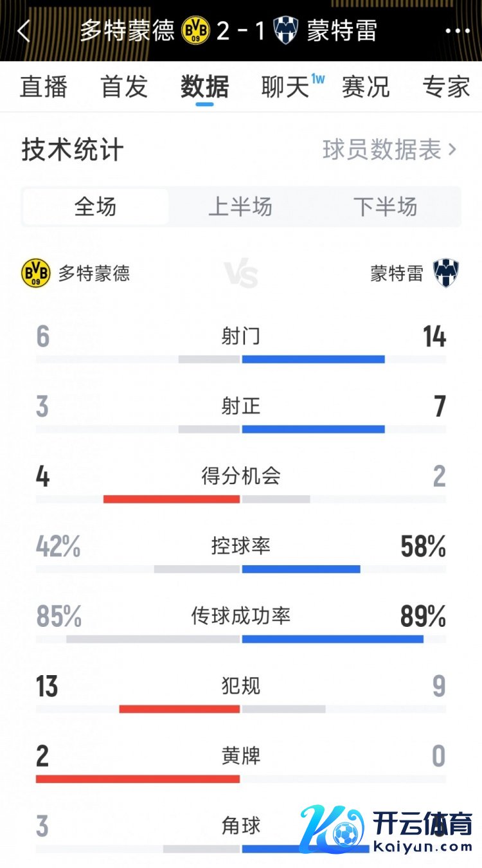The width and height of the screenshot is (482, 868).
Task: Open the three-dot more options menu
Action: (x=458, y=31)
